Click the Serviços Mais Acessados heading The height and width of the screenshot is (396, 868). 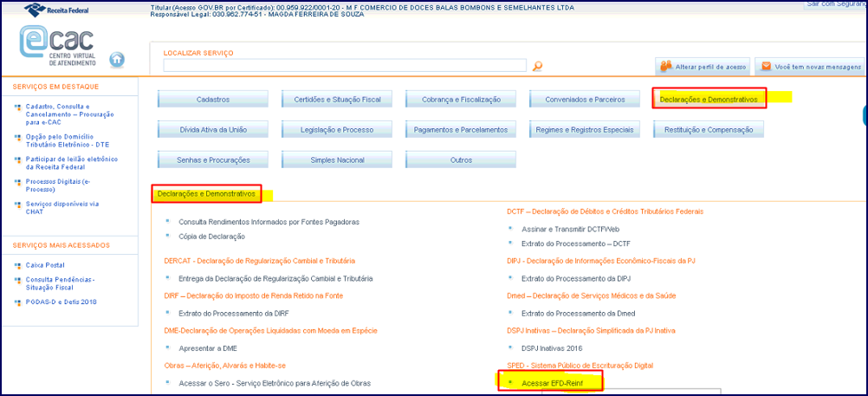coord(61,245)
